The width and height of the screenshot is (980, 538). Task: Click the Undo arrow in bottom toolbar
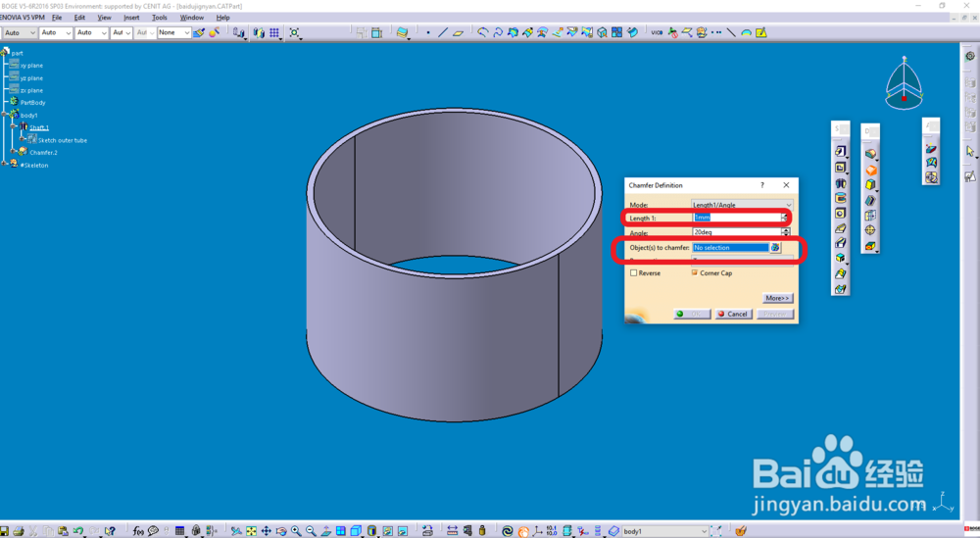pyautogui.click(x=77, y=531)
